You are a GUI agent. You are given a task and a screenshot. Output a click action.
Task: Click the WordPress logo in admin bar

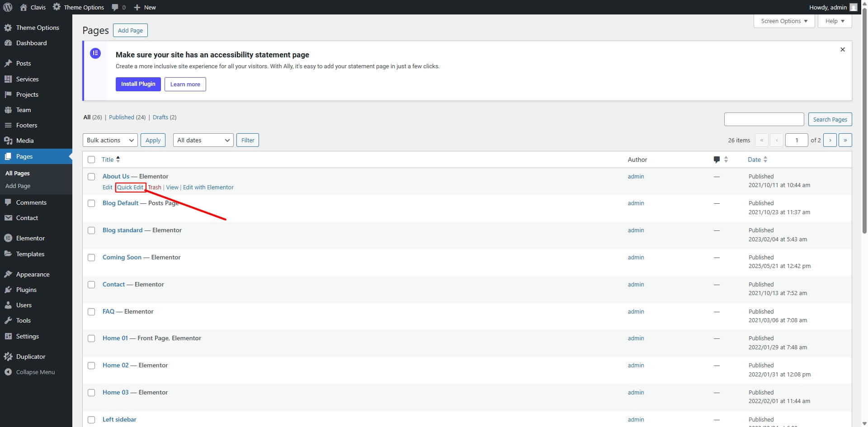[8, 7]
